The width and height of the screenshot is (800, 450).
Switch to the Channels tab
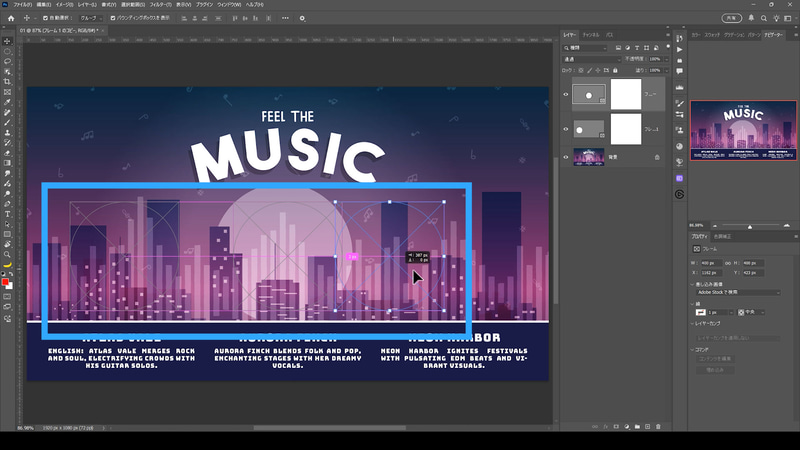click(x=591, y=35)
